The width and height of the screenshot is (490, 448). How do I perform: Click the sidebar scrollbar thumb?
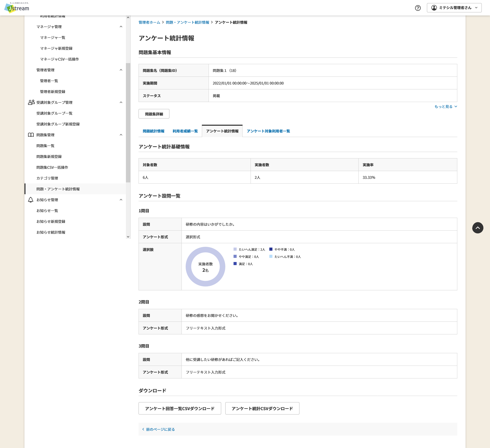128,123
